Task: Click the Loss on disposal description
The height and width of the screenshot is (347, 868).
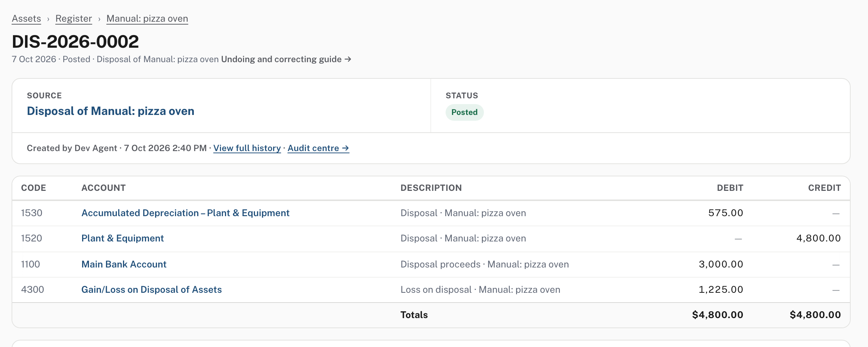Action: (x=480, y=290)
